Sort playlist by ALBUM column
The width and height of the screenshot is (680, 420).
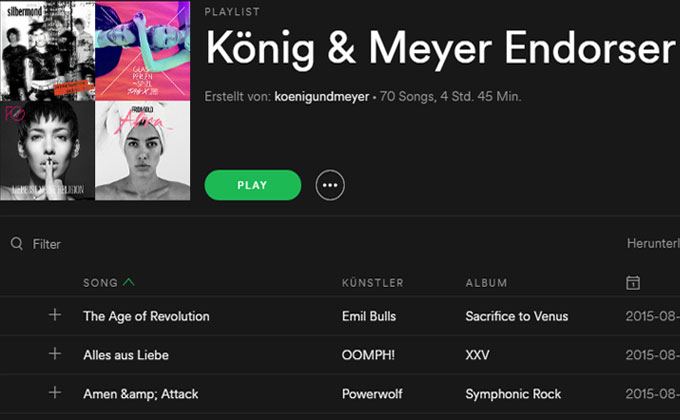(x=486, y=283)
